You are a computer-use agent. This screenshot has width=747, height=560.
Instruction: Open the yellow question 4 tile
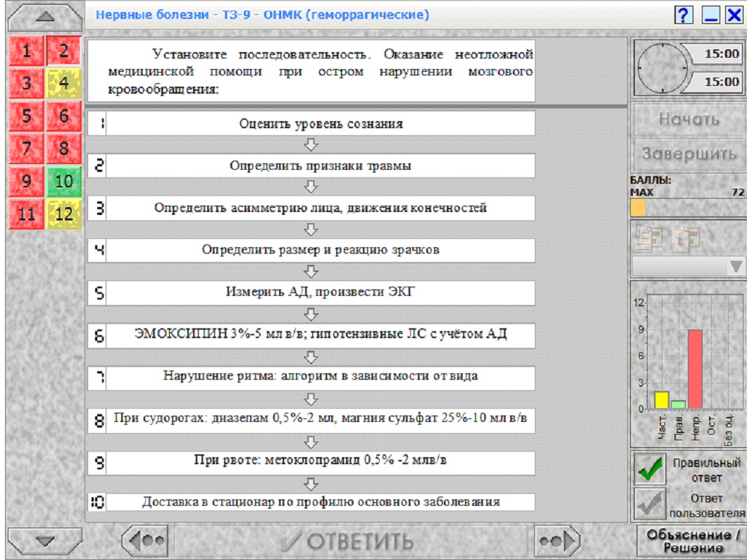[64, 83]
